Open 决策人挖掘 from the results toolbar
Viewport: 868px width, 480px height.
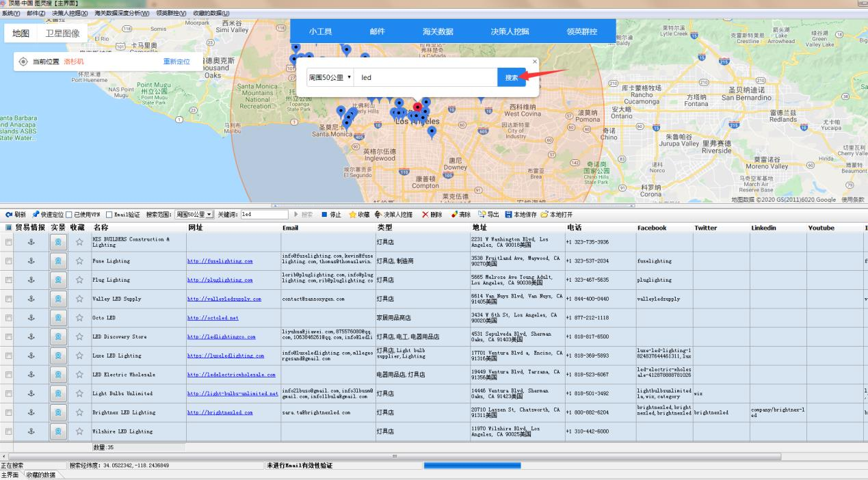(x=393, y=214)
